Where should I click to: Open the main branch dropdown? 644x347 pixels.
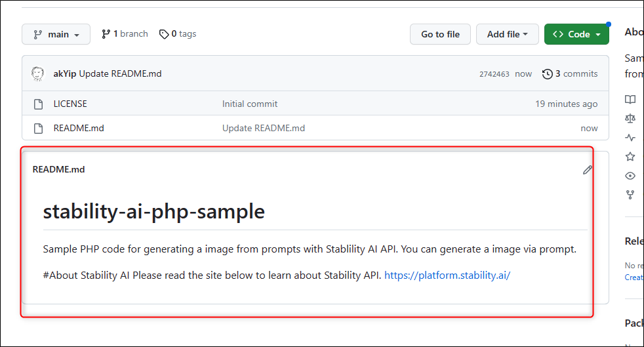pos(56,34)
